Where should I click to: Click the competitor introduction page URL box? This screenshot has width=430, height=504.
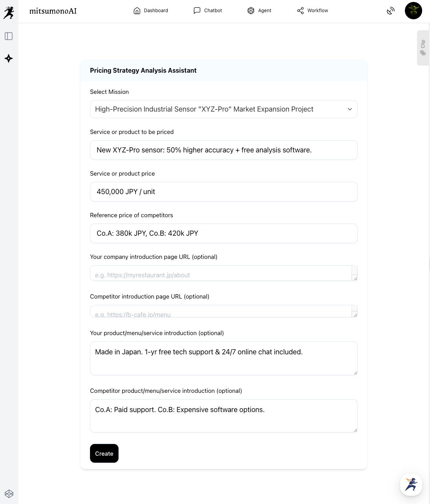click(221, 312)
